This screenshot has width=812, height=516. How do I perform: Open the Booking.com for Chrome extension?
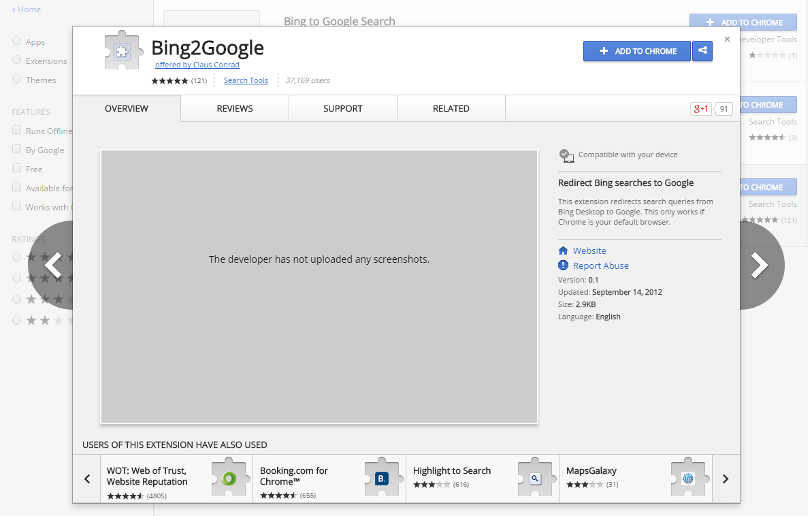click(x=329, y=479)
